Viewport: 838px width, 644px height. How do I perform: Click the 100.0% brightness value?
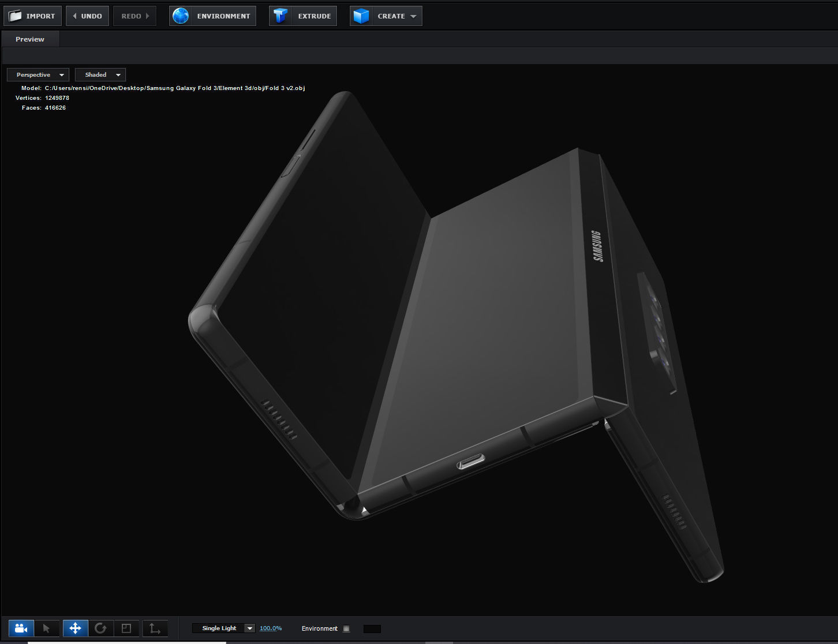point(271,628)
